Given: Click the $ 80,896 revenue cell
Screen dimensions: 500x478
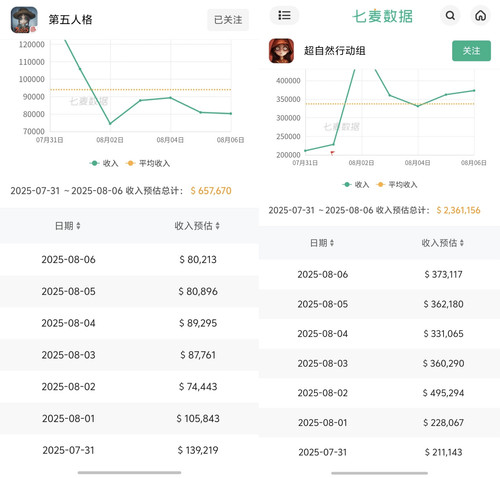Looking at the screenshot, I should pyautogui.click(x=198, y=291).
